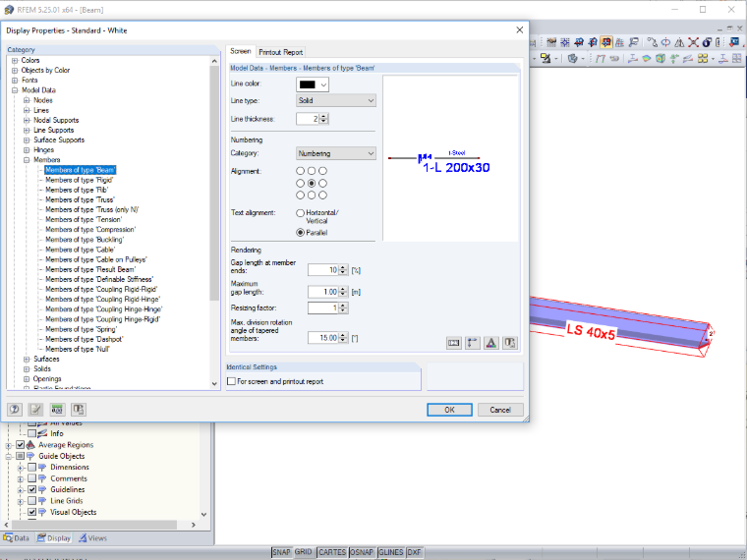Toggle OSNAP in the status bar
The image size is (747, 560).
362,552
